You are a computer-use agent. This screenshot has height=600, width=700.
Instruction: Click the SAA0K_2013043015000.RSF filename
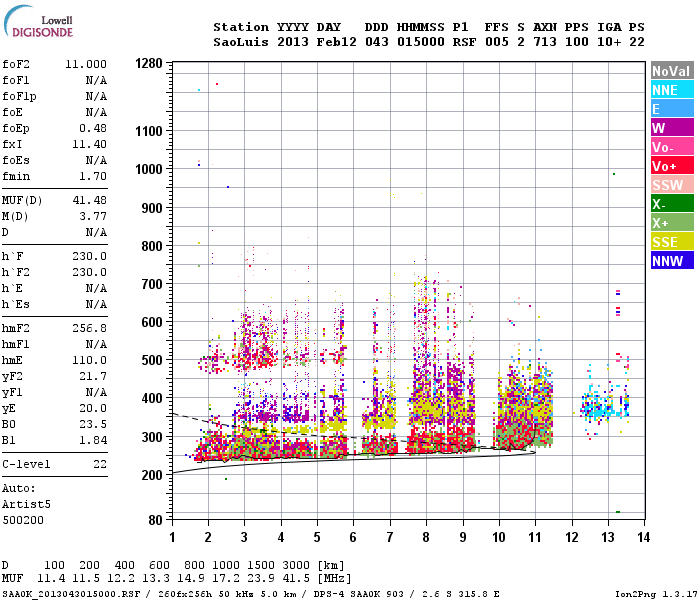[71, 594]
